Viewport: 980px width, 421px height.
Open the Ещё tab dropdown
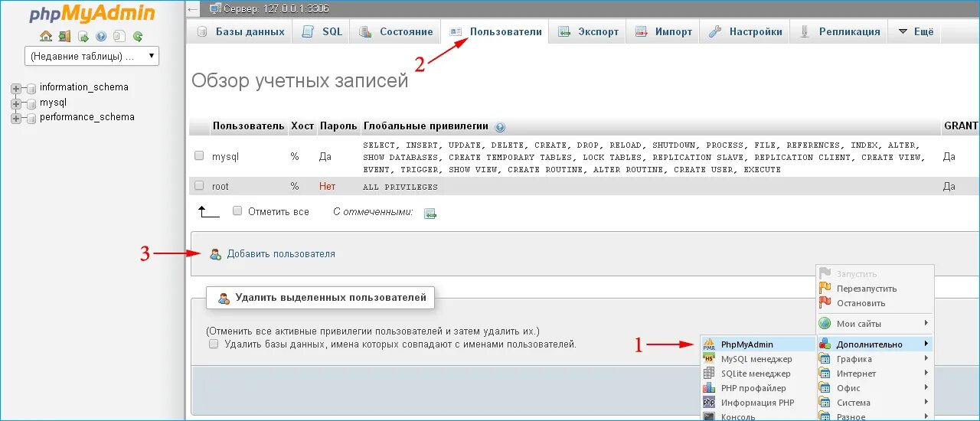coord(915,31)
